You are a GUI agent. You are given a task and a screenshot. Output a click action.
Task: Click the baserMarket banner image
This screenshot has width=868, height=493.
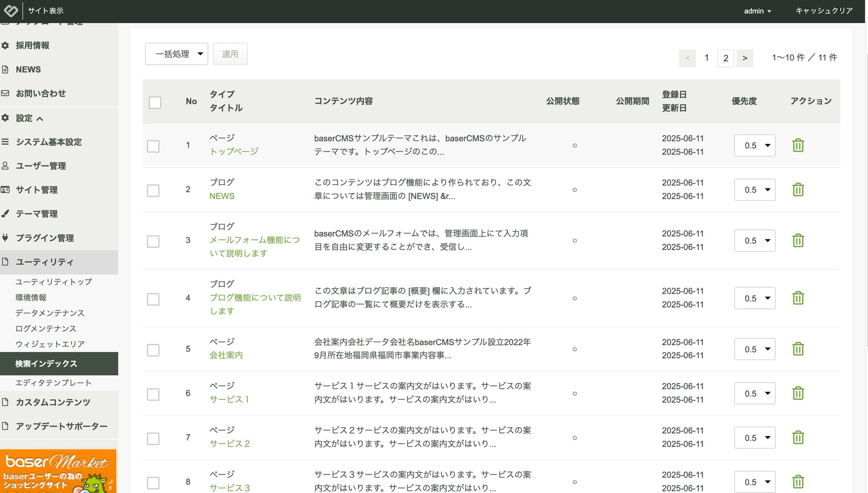pos(58,471)
